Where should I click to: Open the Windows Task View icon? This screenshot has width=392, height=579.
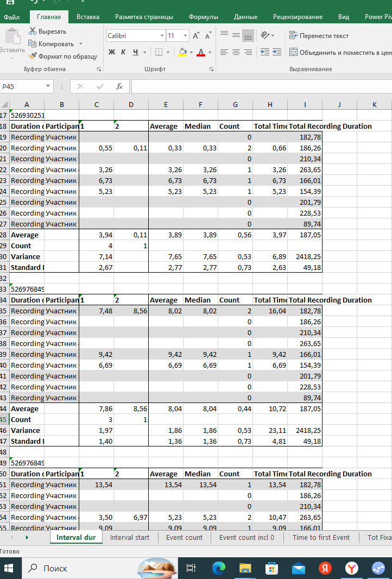click(x=191, y=568)
